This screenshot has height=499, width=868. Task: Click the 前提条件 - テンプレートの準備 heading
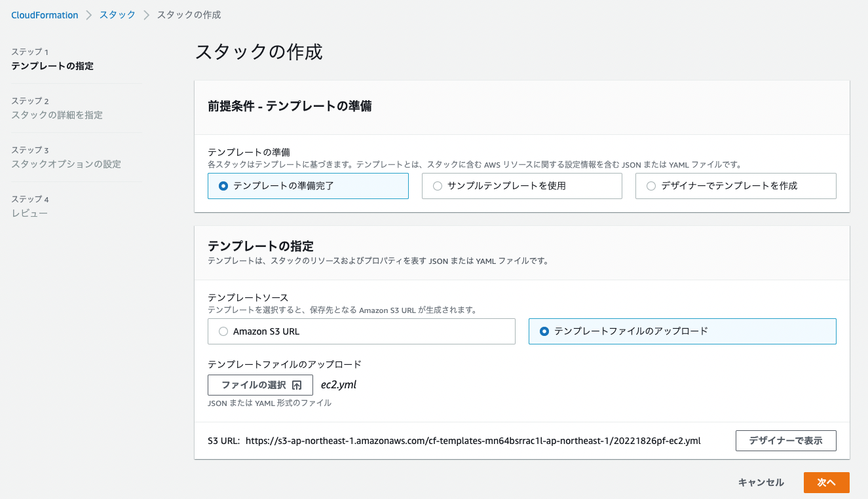point(290,106)
